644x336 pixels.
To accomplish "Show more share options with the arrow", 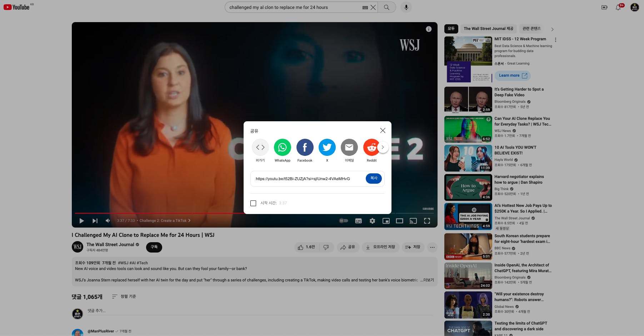I will (383, 147).
